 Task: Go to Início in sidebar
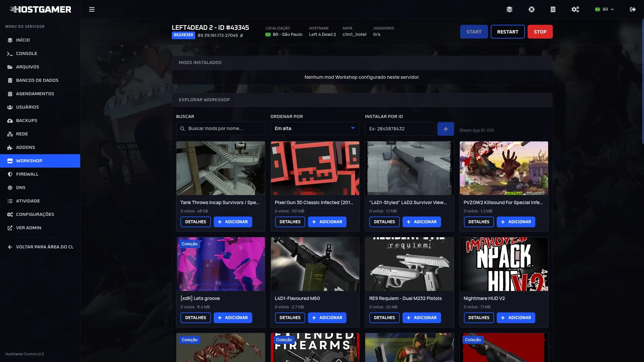(40, 40)
